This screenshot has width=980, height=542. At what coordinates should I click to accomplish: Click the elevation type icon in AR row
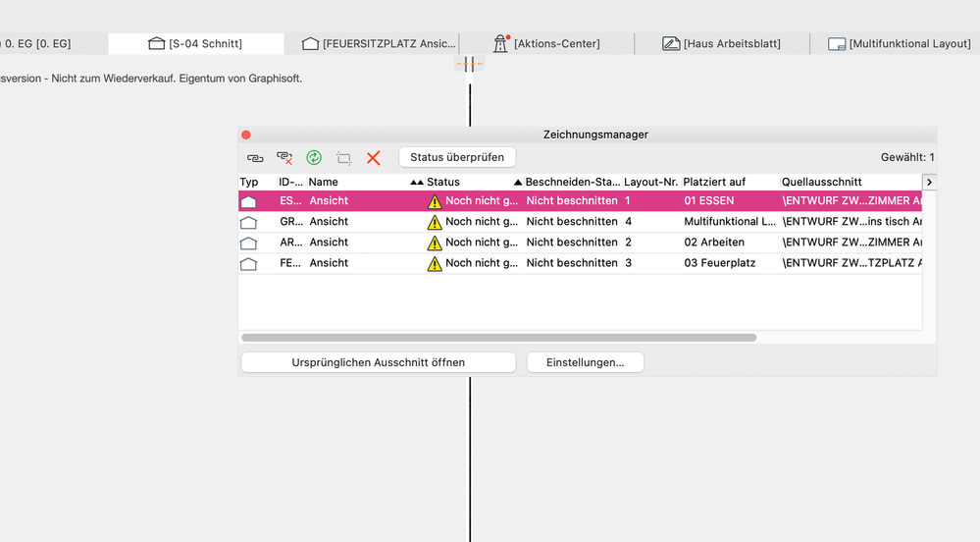pos(249,243)
